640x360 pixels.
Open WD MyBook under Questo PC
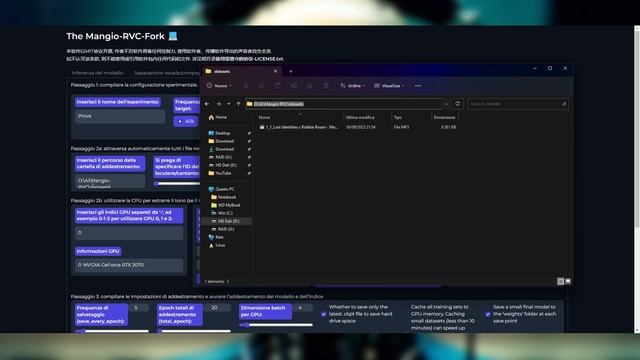tap(226, 205)
